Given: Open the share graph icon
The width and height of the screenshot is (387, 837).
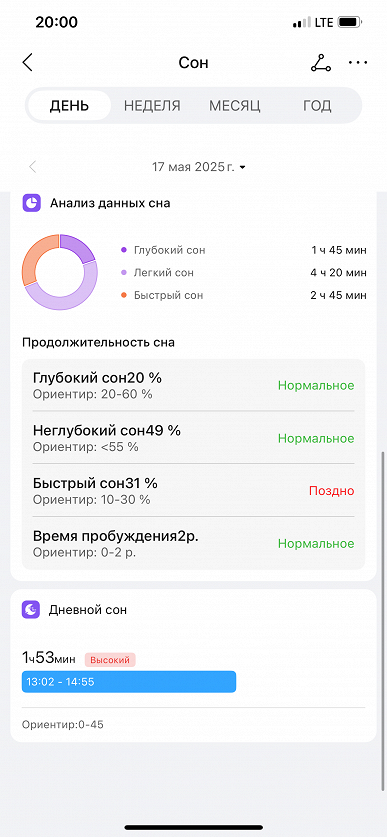Looking at the screenshot, I should pos(321,63).
